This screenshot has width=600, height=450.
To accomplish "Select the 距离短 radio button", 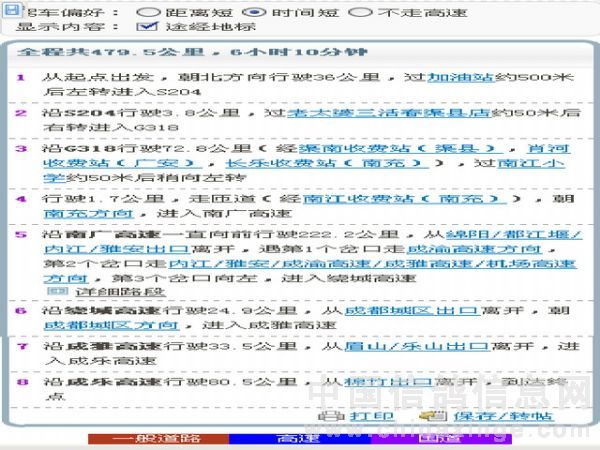I will (x=147, y=12).
